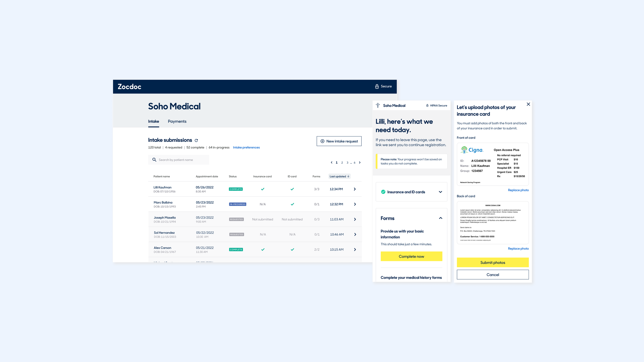Click the Search by patient name field
The width and height of the screenshot is (644, 362).
(x=179, y=160)
